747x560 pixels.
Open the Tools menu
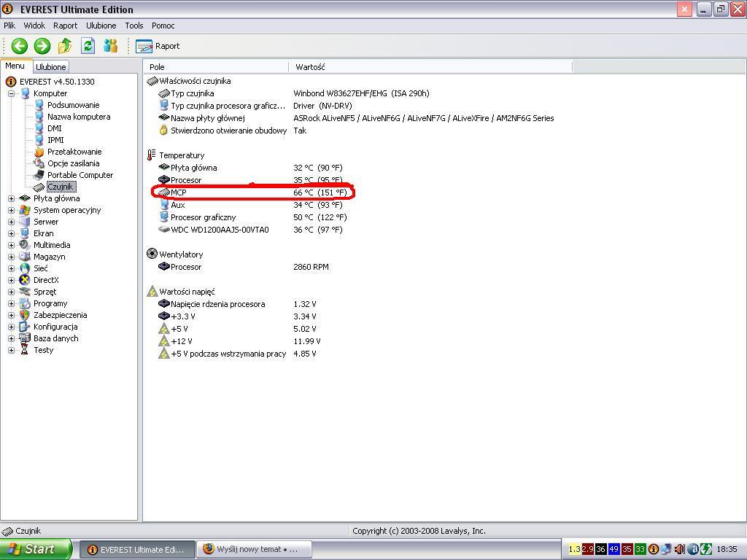[134, 26]
